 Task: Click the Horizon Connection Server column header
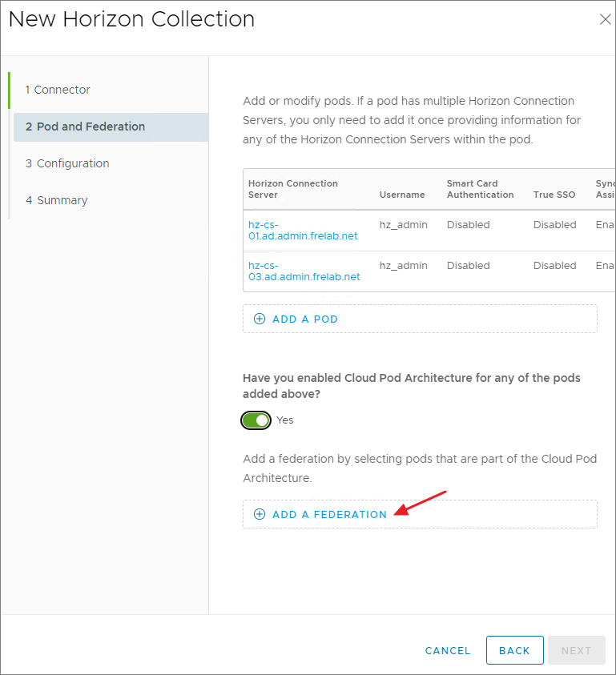(x=293, y=189)
